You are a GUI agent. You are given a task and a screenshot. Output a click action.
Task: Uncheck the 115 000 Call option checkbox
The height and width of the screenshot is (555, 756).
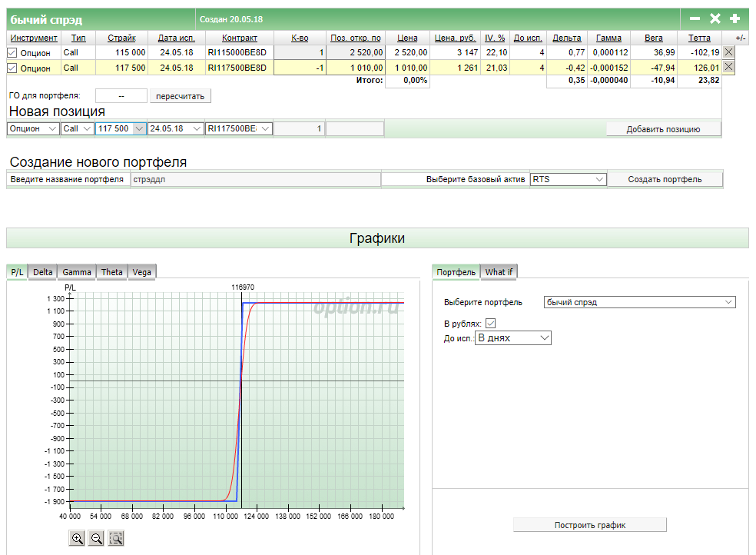tap(12, 53)
